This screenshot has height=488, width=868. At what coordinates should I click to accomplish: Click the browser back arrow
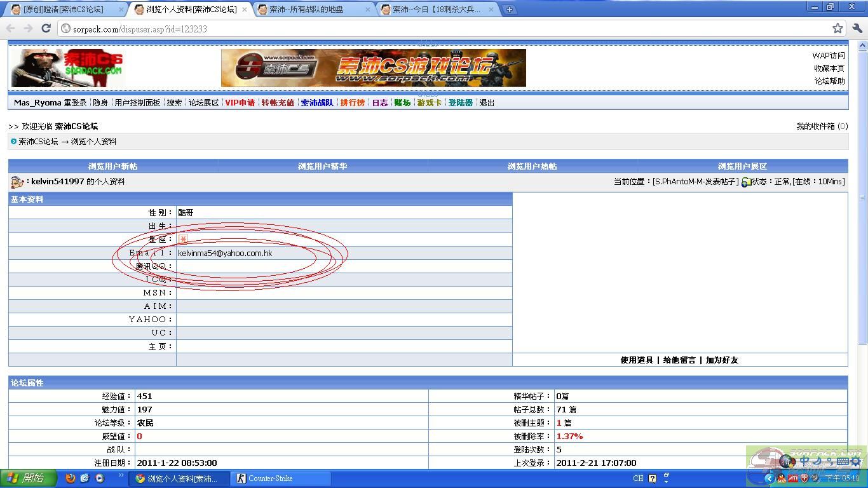[11, 28]
